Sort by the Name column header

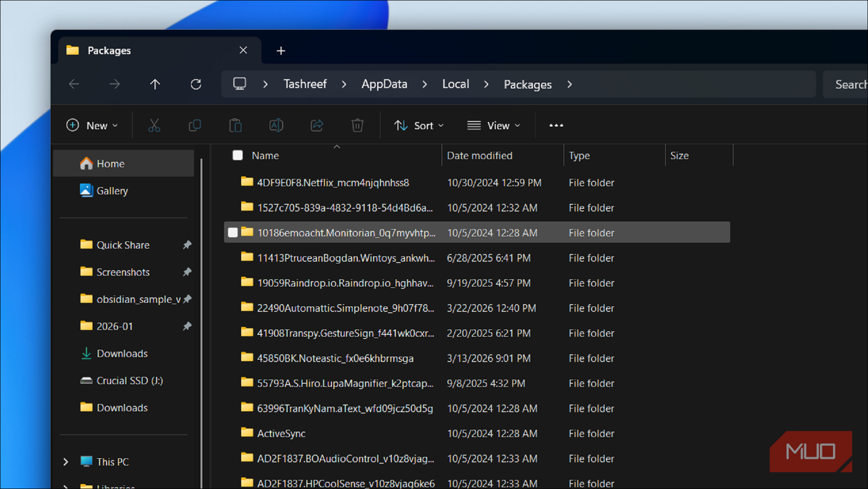265,155
